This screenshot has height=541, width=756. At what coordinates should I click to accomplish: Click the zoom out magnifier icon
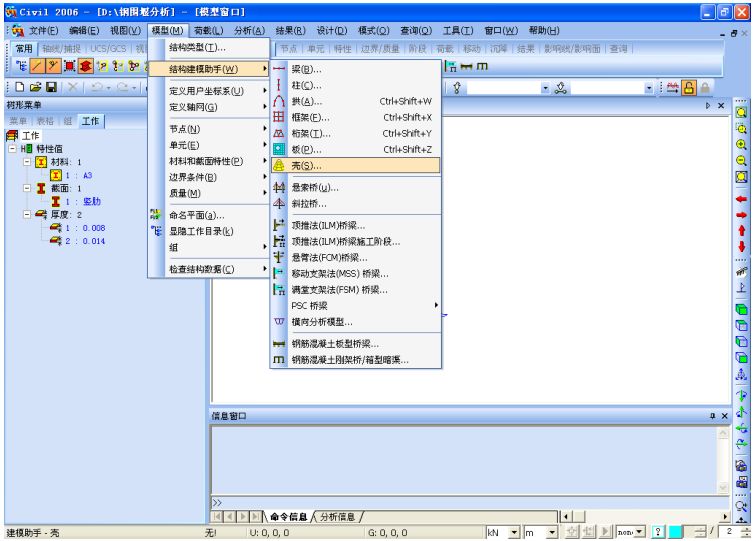coord(741,161)
